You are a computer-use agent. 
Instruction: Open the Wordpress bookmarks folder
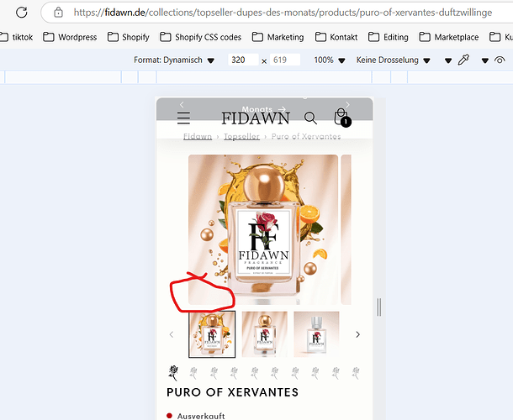tap(70, 37)
